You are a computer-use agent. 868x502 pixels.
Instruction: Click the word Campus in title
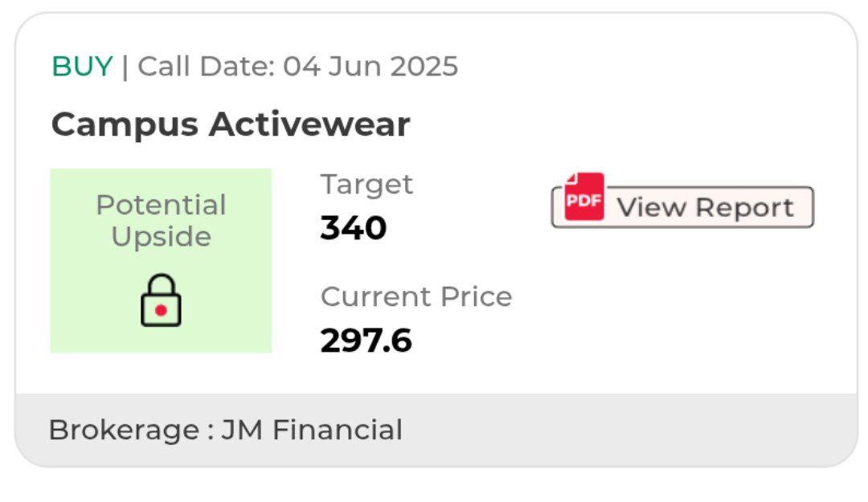tap(125, 124)
